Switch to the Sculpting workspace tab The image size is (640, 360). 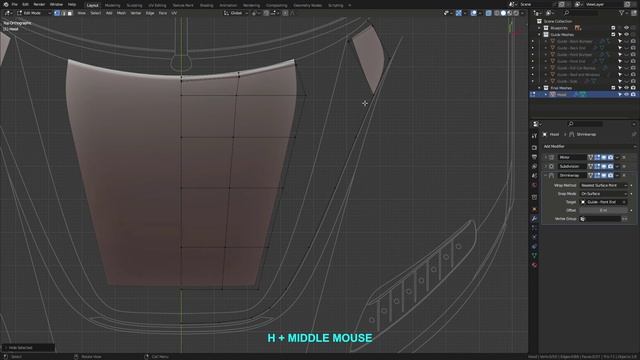coord(134,5)
